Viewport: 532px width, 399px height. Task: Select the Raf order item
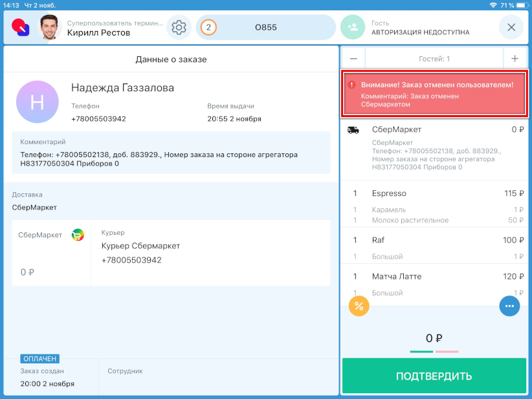point(434,240)
